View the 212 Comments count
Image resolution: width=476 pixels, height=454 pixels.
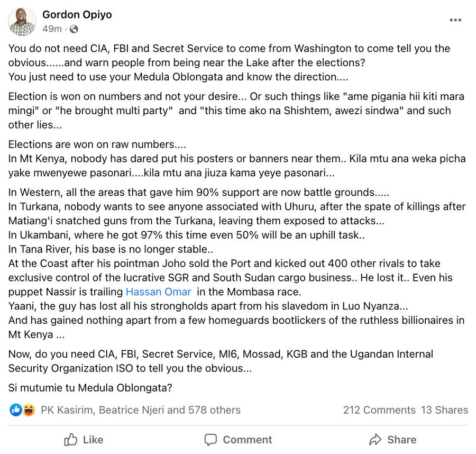(x=379, y=410)
